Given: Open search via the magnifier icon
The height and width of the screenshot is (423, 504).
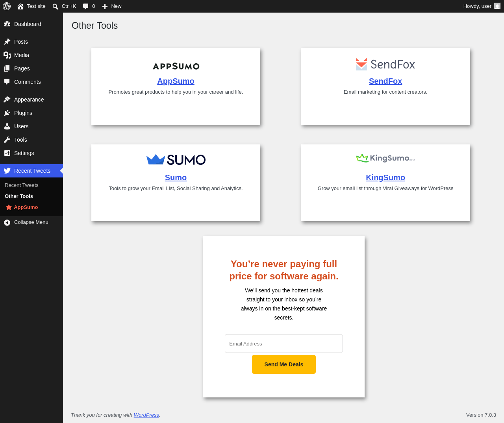Looking at the screenshot, I should pyautogui.click(x=56, y=6).
